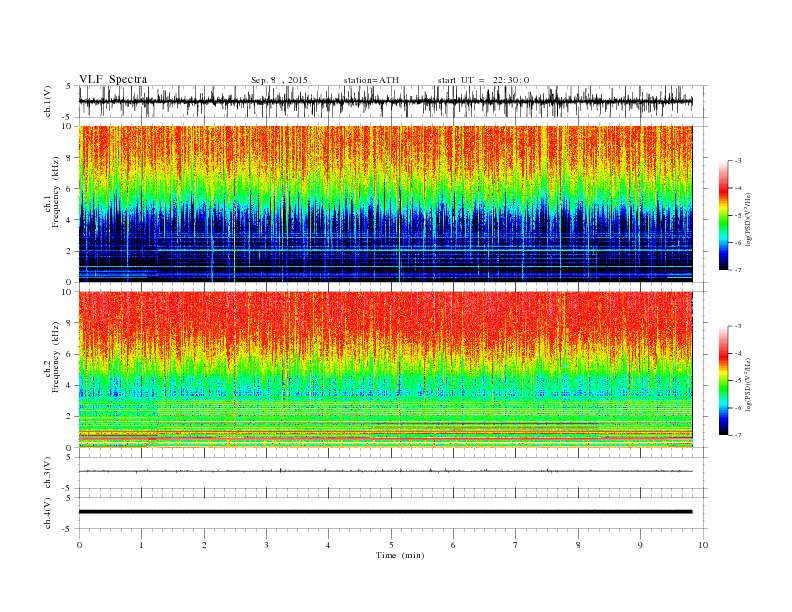Click the ch.1 spectrogram color scale bar
Viewport: 792px width, 612px height.
tap(723, 215)
